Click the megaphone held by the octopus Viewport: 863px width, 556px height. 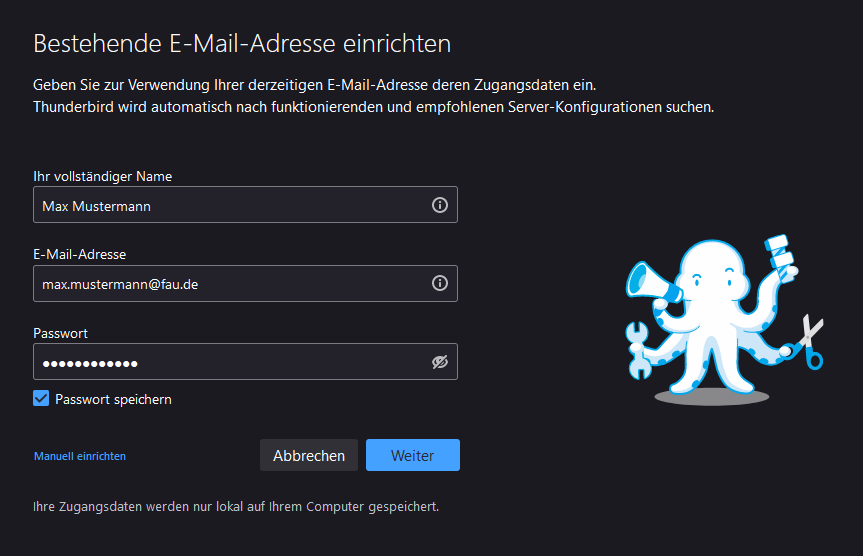pyautogui.click(x=650, y=282)
